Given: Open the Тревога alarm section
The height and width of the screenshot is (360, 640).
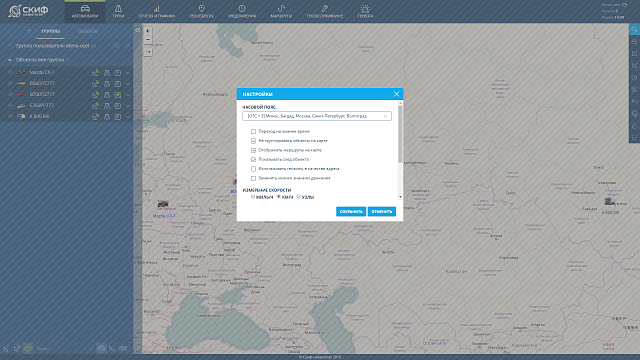Looking at the screenshot, I should point(365,11).
